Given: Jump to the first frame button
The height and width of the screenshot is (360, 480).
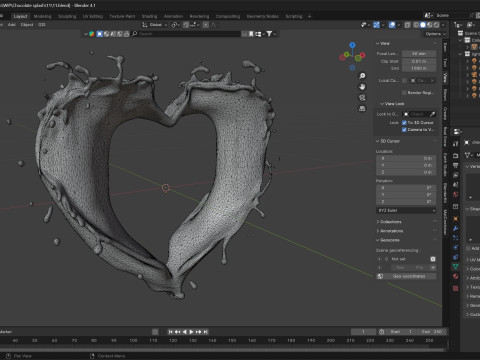Looking at the screenshot, I should [x=171, y=332].
